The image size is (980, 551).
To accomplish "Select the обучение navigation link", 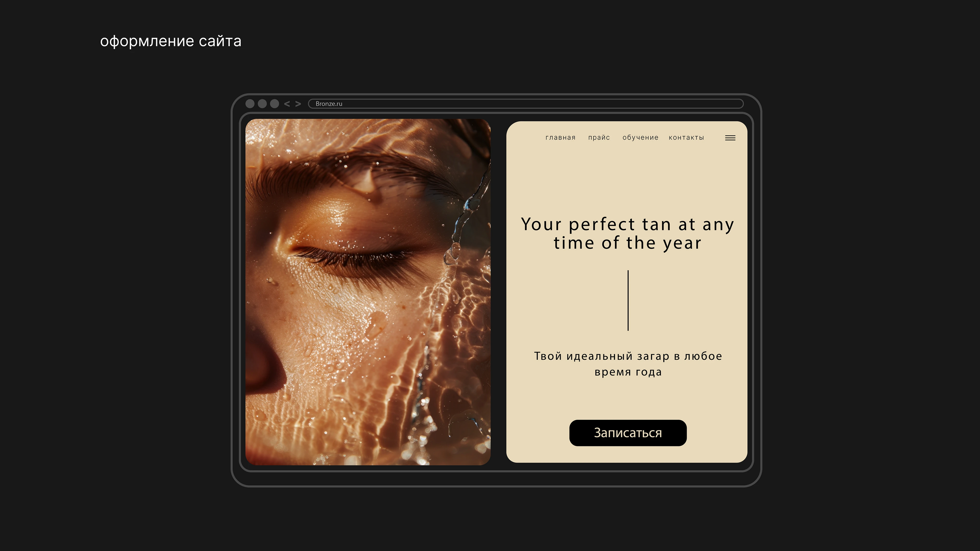I will click(640, 138).
